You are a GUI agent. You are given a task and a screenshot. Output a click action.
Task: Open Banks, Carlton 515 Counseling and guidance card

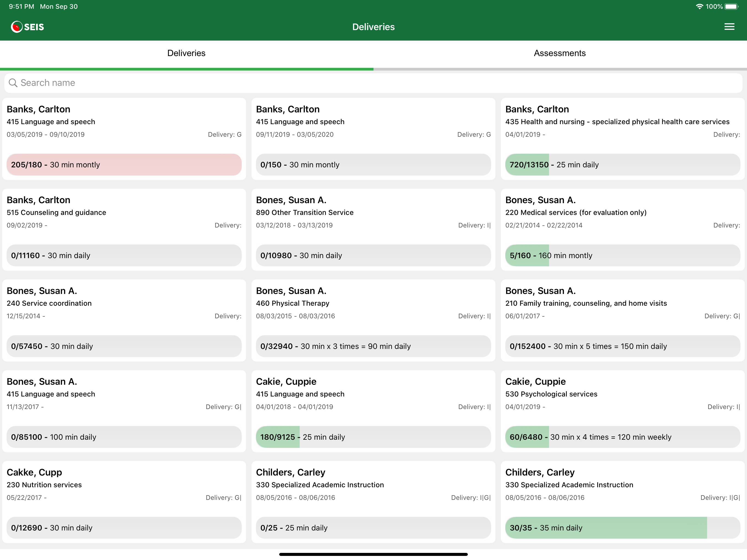click(x=124, y=230)
